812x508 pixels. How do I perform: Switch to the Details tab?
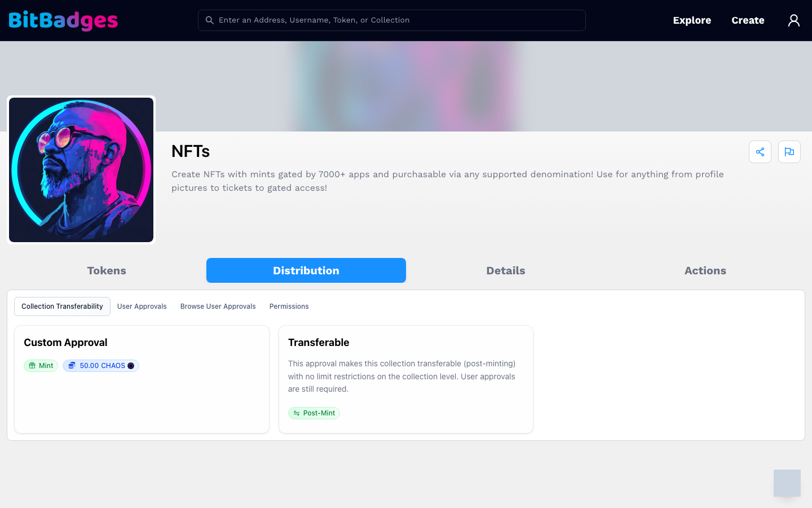(x=506, y=270)
